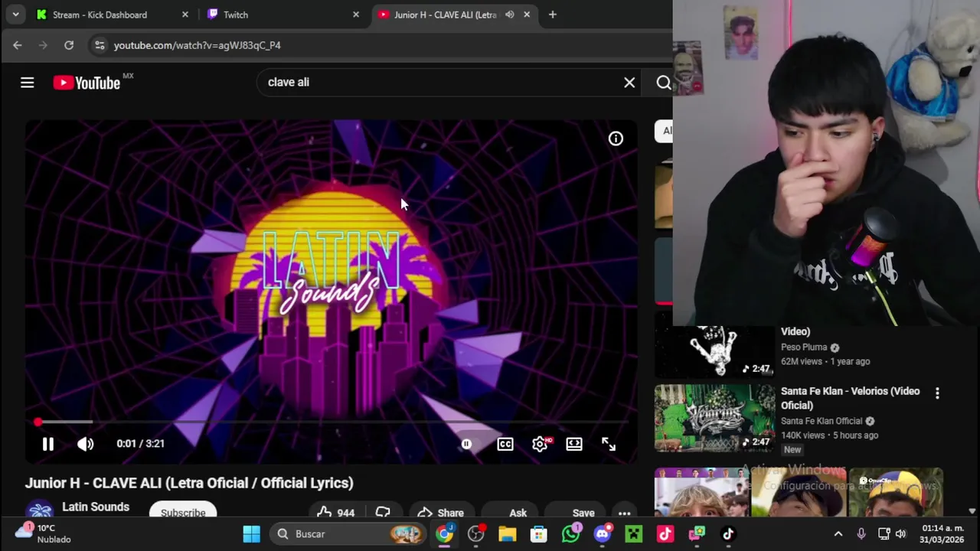This screenshot has height=551, width=980.
Task: Open Microsoft Store from the taskbar
Action: [539, 534]
